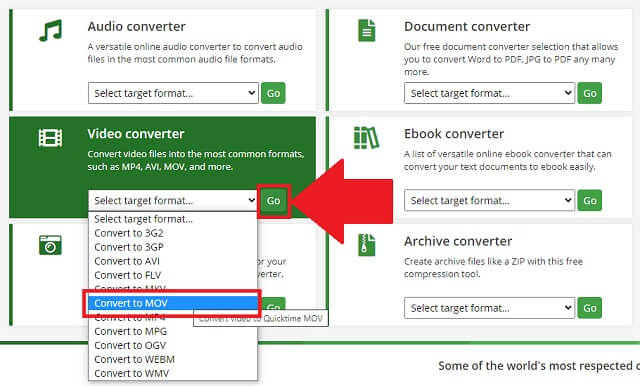Select Convert to MOV option
Screen dimensions: 640x386
pyautogui.click(x=173, y=303)
